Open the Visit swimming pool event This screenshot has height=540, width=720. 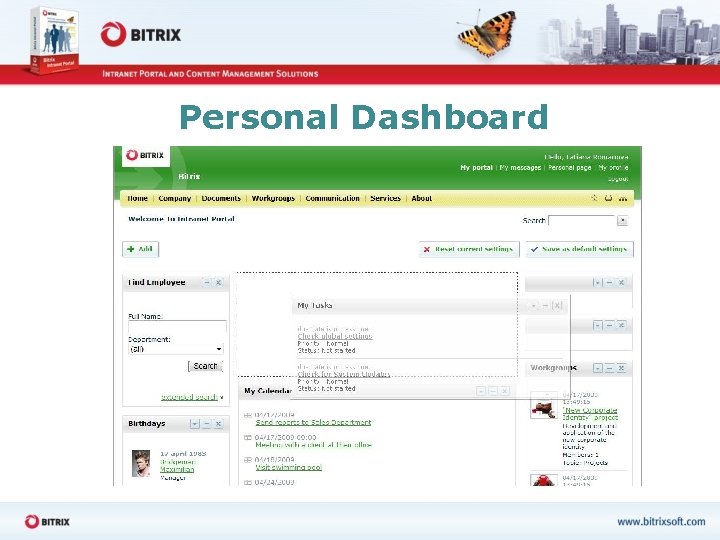[288, 467]
